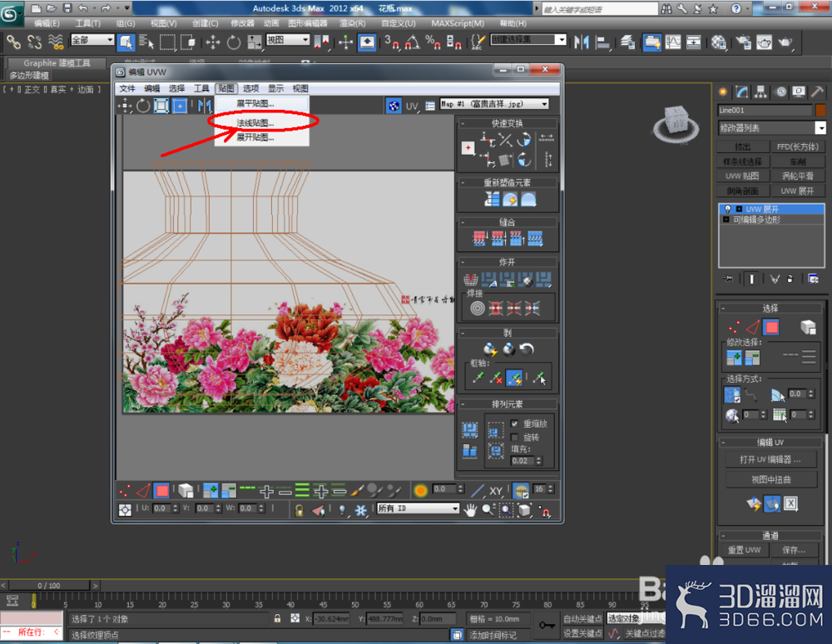
Task: Click the mirror tool in main toolbar
Action: [582, 42]
